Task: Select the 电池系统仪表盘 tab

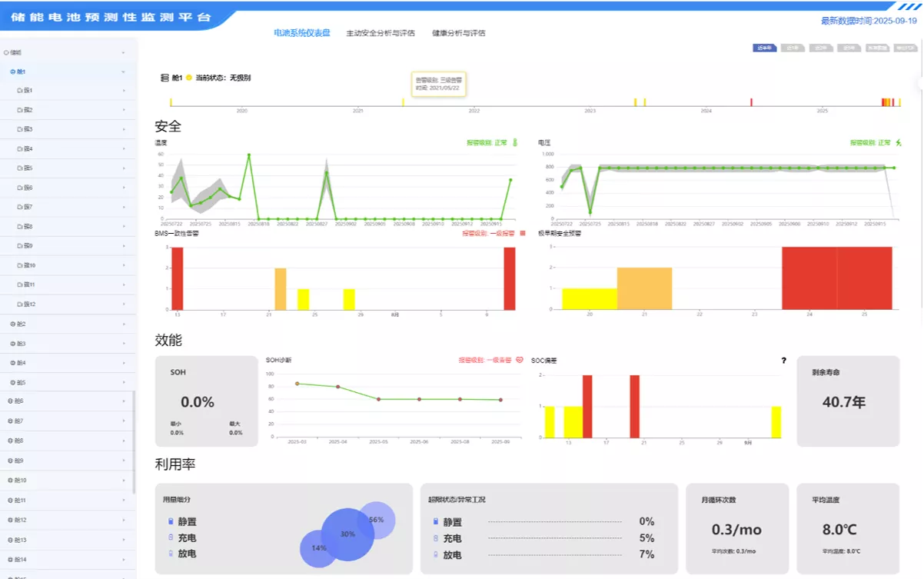Action: 302,33
